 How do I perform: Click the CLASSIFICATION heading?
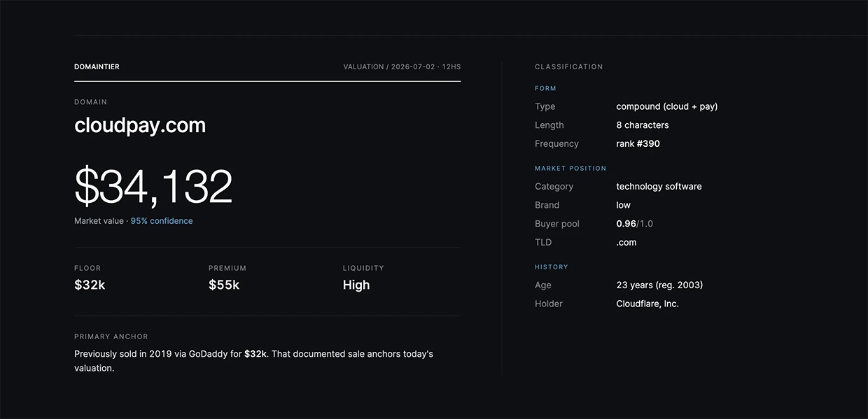pyautogui.click(x=568, y=67)
